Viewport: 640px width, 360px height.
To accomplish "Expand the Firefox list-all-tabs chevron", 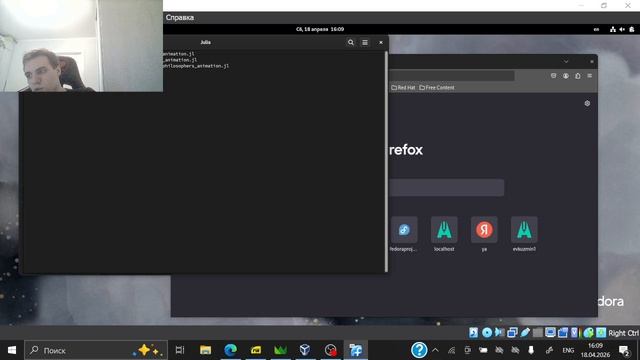I will [566, 62].
